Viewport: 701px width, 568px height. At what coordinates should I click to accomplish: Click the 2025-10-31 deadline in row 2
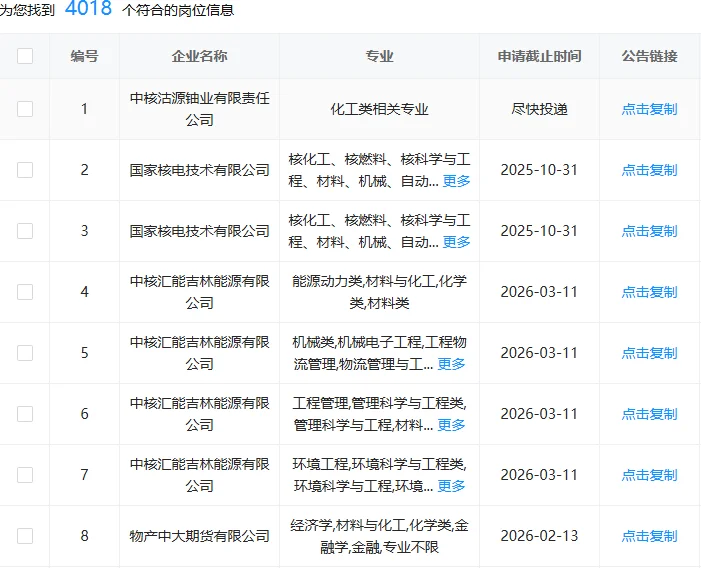pyautogui.click(x=539, y=170)
